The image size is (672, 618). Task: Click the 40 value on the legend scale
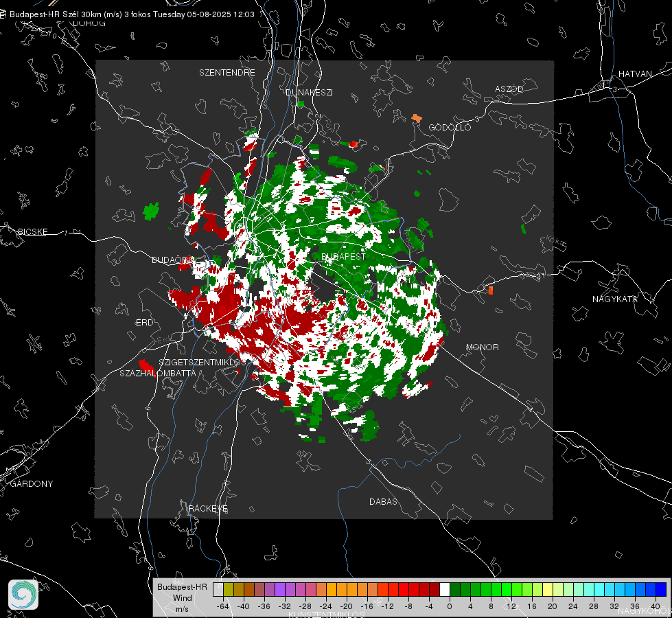click(655, 606)
